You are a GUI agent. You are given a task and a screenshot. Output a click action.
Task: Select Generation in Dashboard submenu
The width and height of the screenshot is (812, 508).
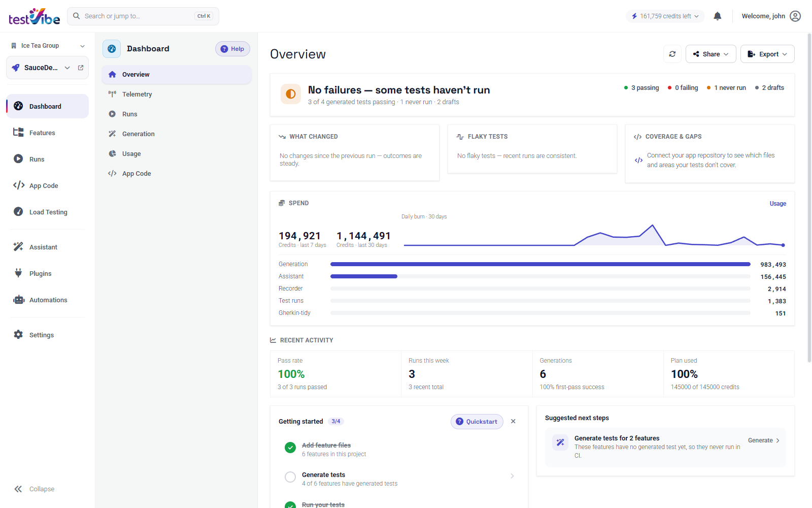177,134
